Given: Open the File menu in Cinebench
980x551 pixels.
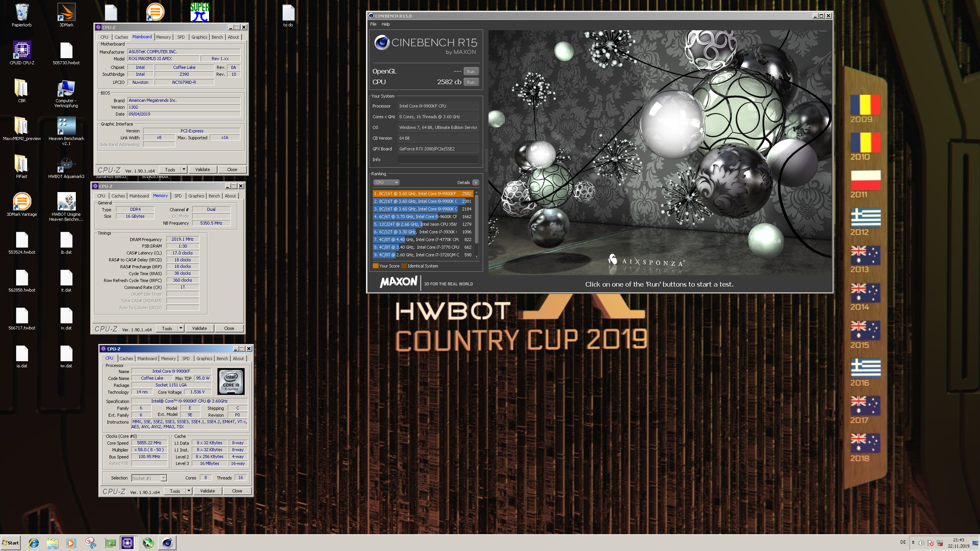Looking at the screenshot, I should click(373, 24).
